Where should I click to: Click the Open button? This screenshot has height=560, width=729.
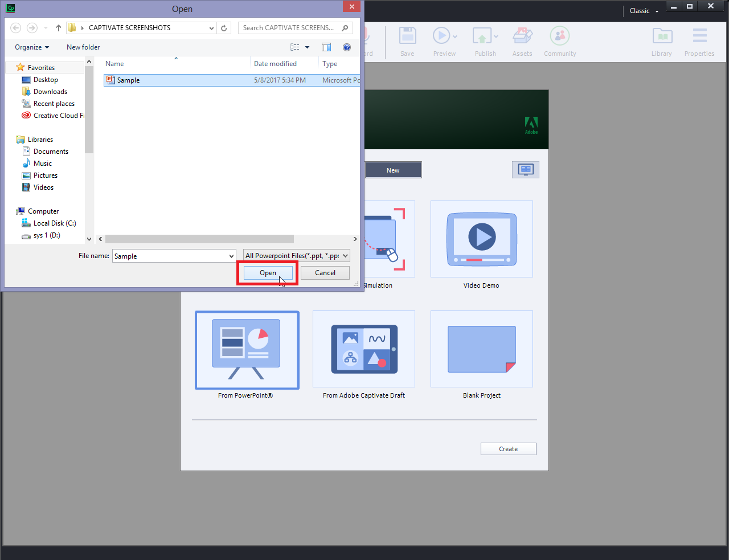[x=268, y=273]
